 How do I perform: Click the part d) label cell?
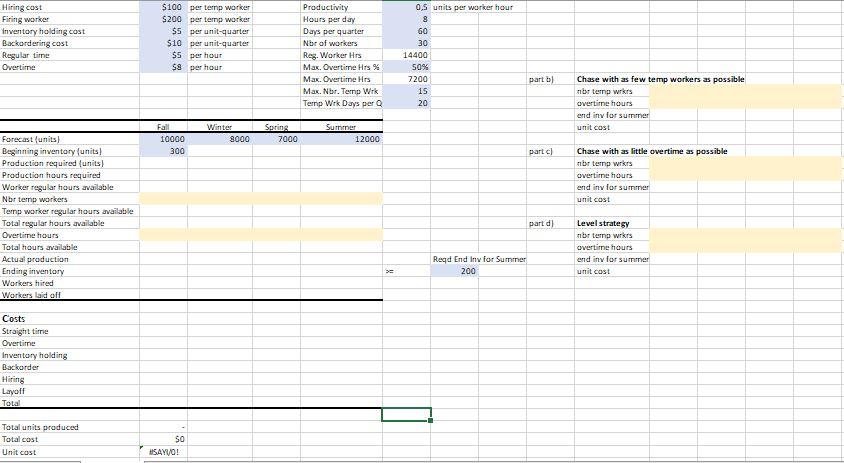point(550,223)
